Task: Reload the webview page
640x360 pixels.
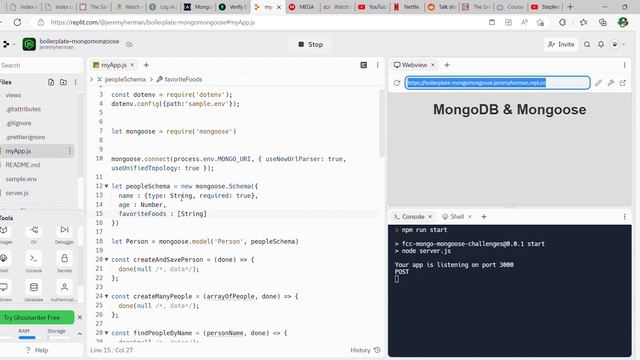Action: click(x=397, y=83)
